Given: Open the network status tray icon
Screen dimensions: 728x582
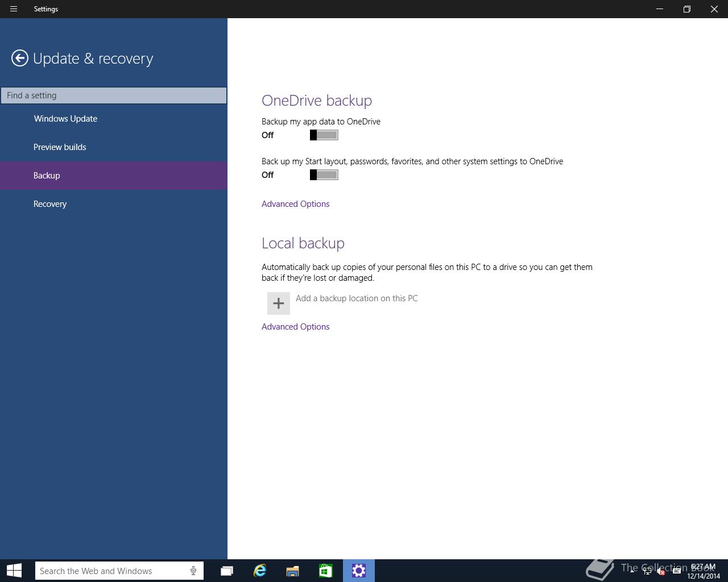Looking at the screenshot, I should click(647, 571).
